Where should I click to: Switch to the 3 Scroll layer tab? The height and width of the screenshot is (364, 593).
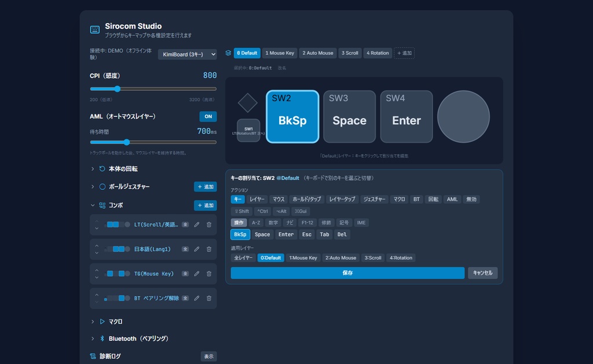point(350,53)
